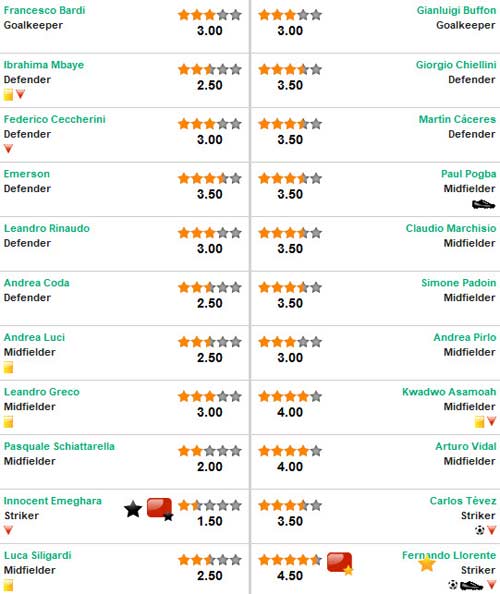Click Ibrahima Mbaye's yellow card icon
This screenshot has height=594, width=500.
point(8,94)
